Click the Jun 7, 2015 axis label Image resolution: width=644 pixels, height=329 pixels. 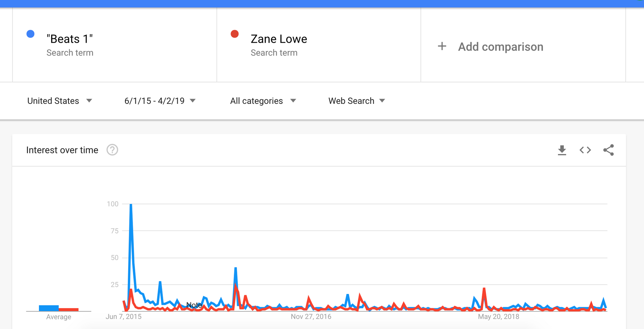click(x=124, y=316)
